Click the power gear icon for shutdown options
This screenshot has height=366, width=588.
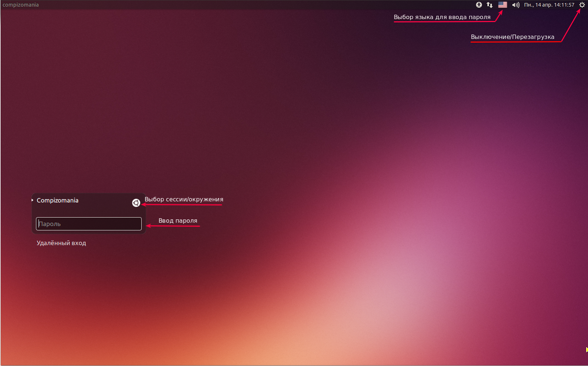pyautogui.click(x=582, y=5)
